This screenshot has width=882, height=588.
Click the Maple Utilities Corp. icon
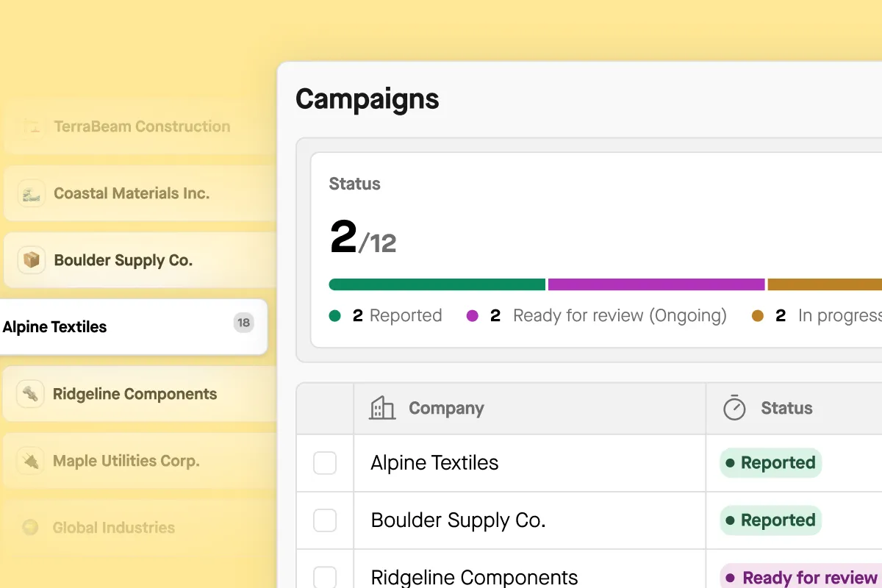point(31,461)
